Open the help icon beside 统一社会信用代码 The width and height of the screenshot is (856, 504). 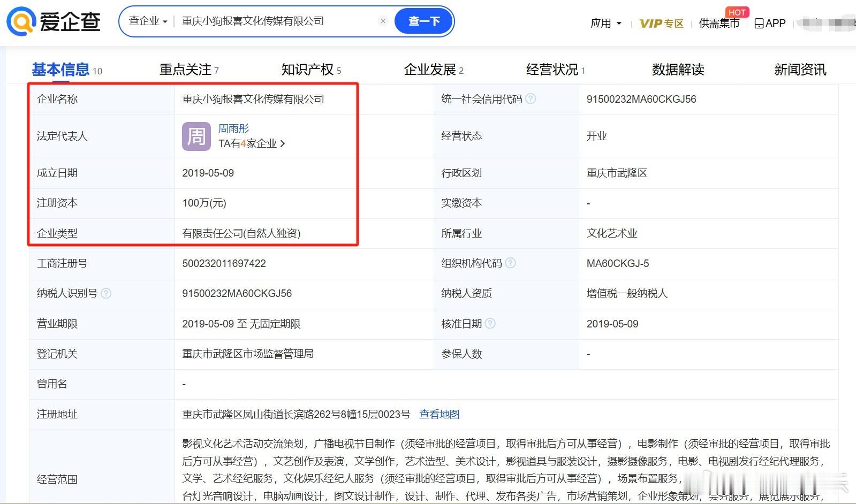(x=531, y=99)
